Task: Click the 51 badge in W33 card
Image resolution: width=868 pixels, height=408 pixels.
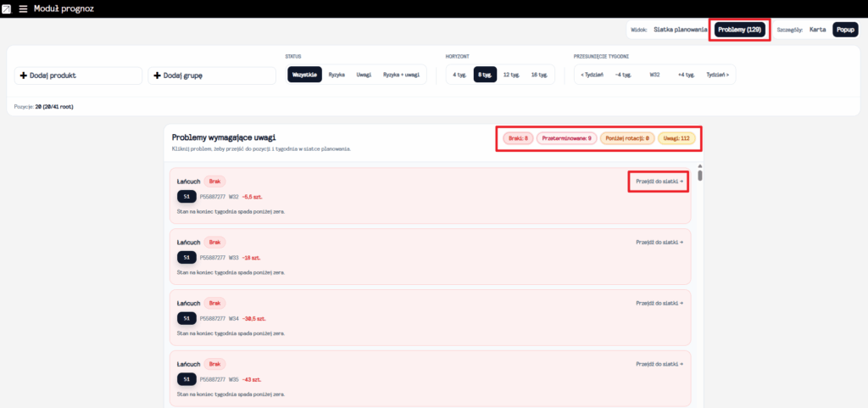Action: point(186,257)
